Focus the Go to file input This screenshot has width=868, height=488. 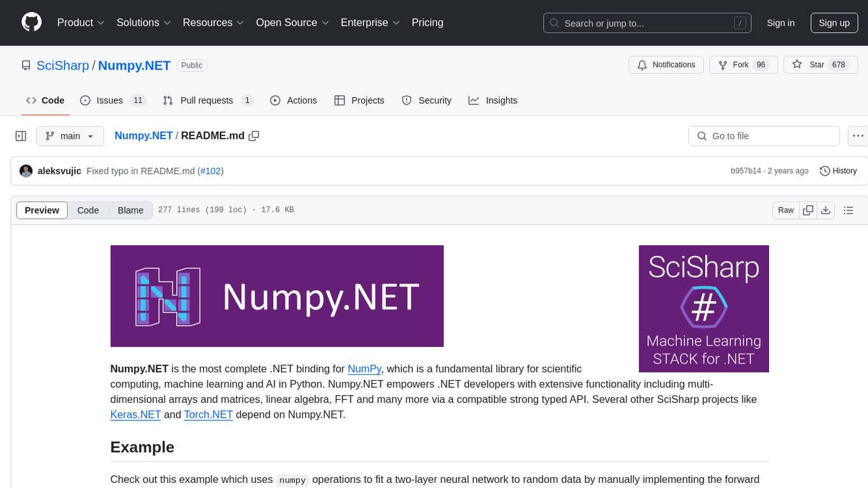point(764,136)
